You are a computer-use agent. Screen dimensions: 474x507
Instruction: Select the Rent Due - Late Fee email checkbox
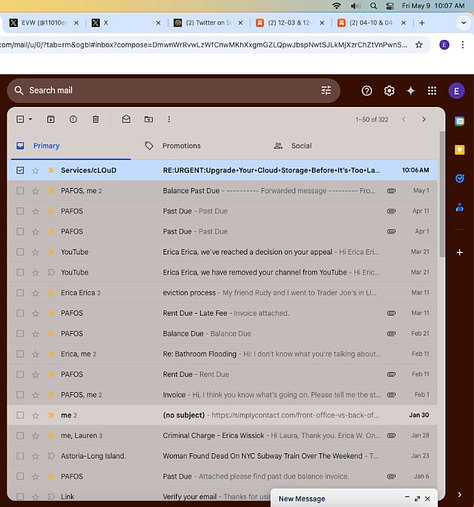(20, 313)
